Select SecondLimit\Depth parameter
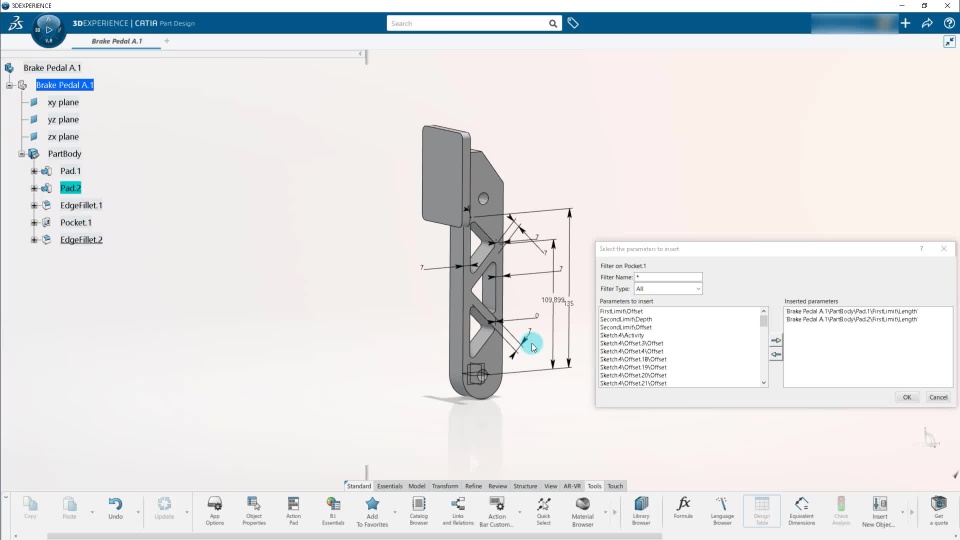Viewport: 960px width, 540px height. tap(626, 319)
